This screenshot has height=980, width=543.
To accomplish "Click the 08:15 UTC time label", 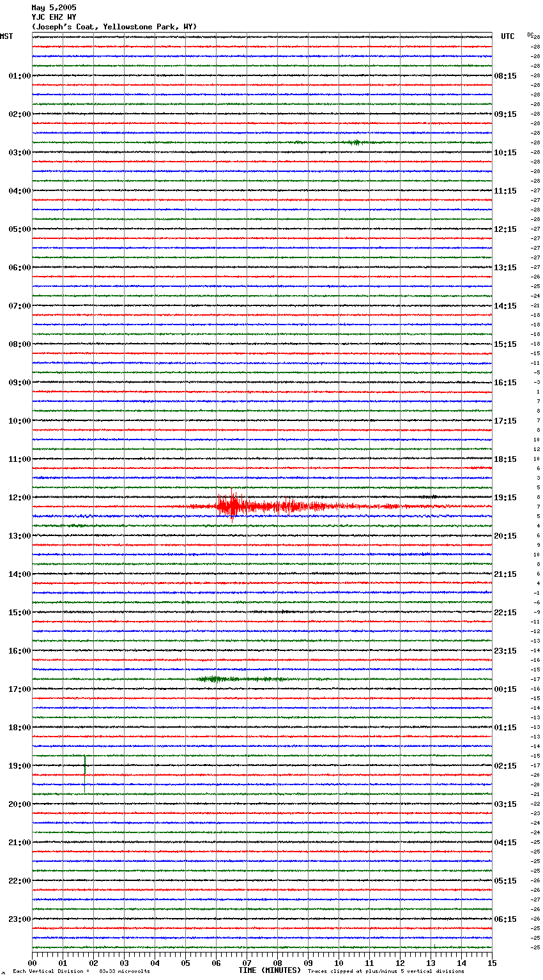I will [x=505, y=76].
